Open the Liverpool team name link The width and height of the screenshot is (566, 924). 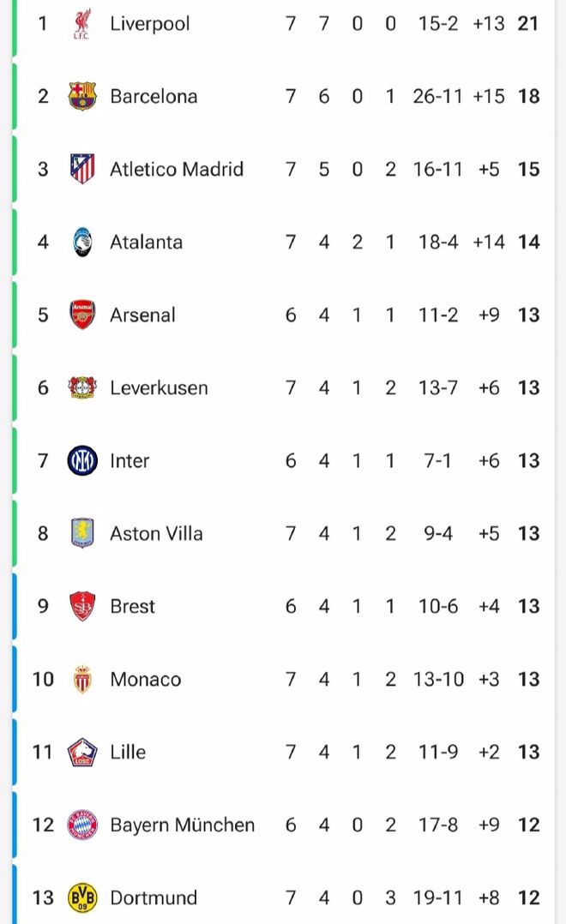tap(150, 24)
